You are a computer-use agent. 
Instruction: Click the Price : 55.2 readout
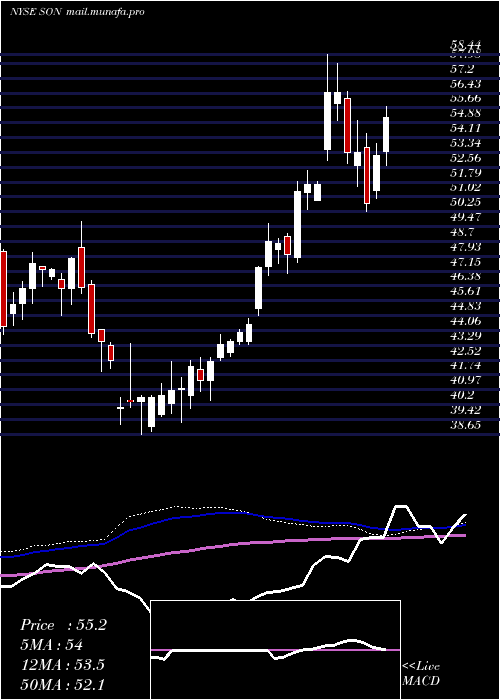point(63,625)
